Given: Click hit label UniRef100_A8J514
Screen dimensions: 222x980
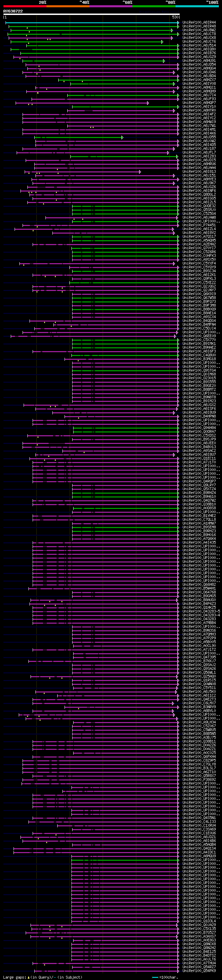Looking at the screenshot, I should tap(199, 45).
